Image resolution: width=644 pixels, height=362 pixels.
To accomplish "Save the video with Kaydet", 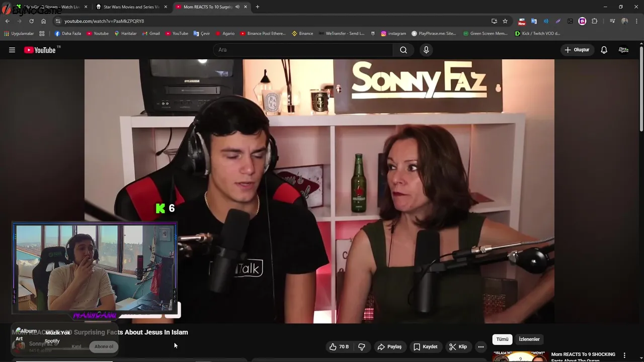I will [x=425, y=346].
